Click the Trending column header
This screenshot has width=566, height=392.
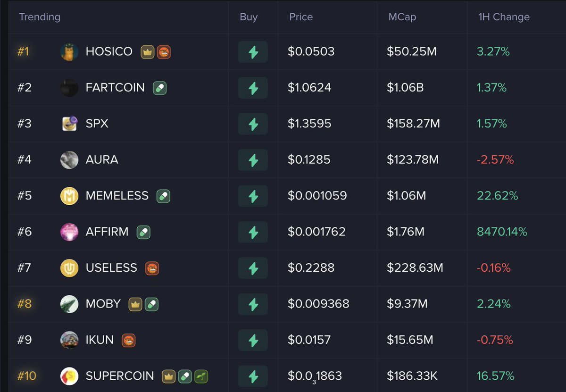pos(40,17)
